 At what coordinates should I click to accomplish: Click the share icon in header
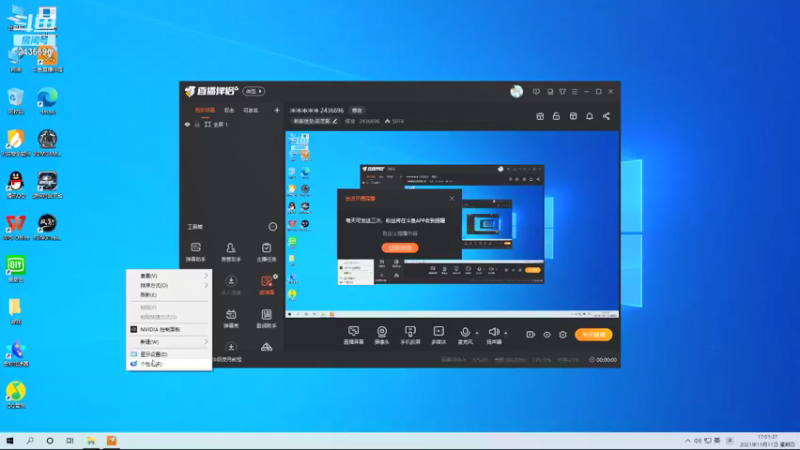click(x=606, y=116)
